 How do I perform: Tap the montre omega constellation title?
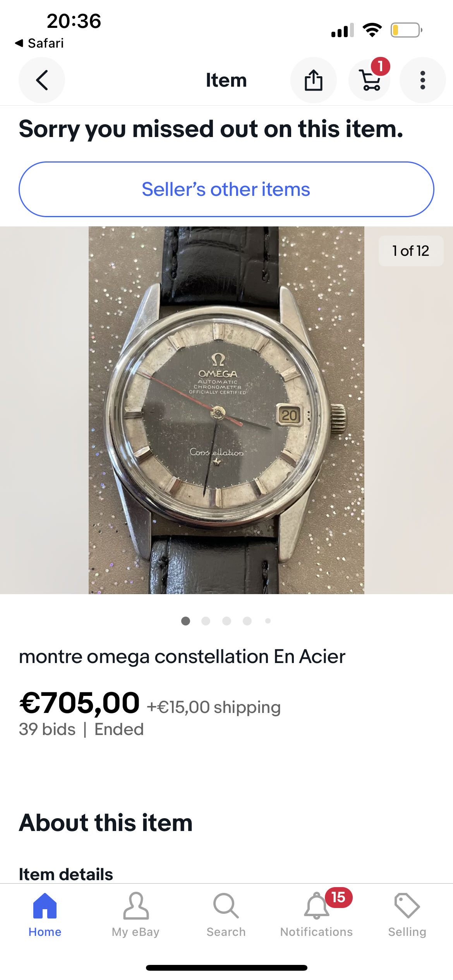pyautogui.click(x=182, y=657)
